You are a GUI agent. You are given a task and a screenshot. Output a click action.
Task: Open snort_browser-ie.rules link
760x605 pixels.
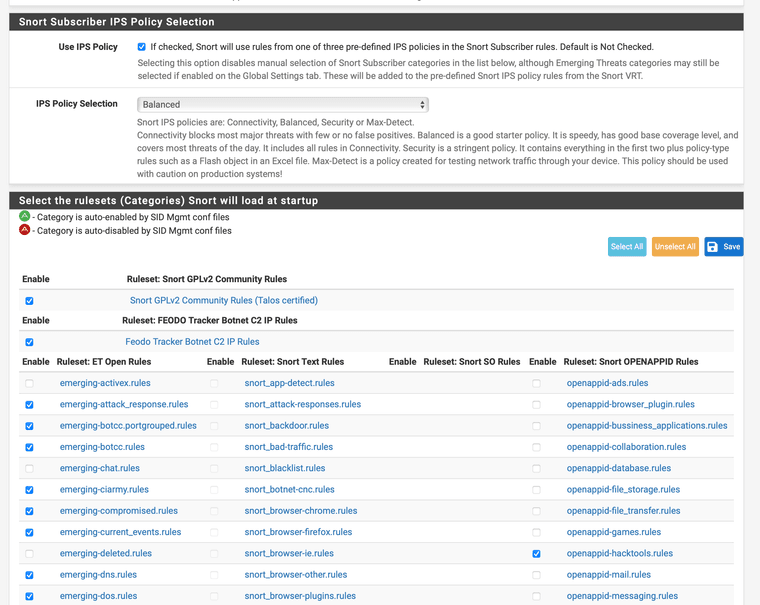pos(289,554)
